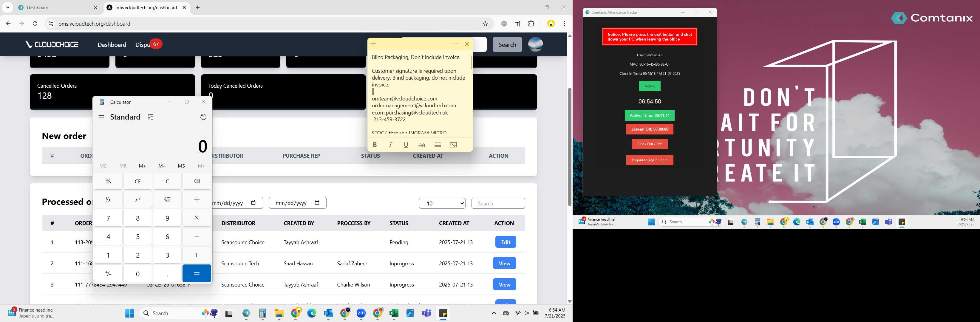Open Zoom from the taskbar below the browser
Screen dimensions: 980x322
(x=361, y=313)
